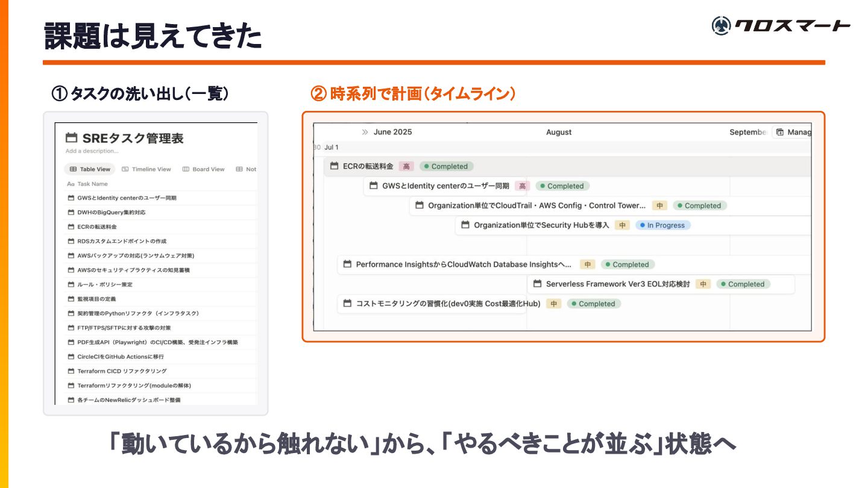The height and width of the screenshot is (488, 868).
Task: Click the icon on the Serverless Framework Ver3 bar
Action: click(538, 284)
